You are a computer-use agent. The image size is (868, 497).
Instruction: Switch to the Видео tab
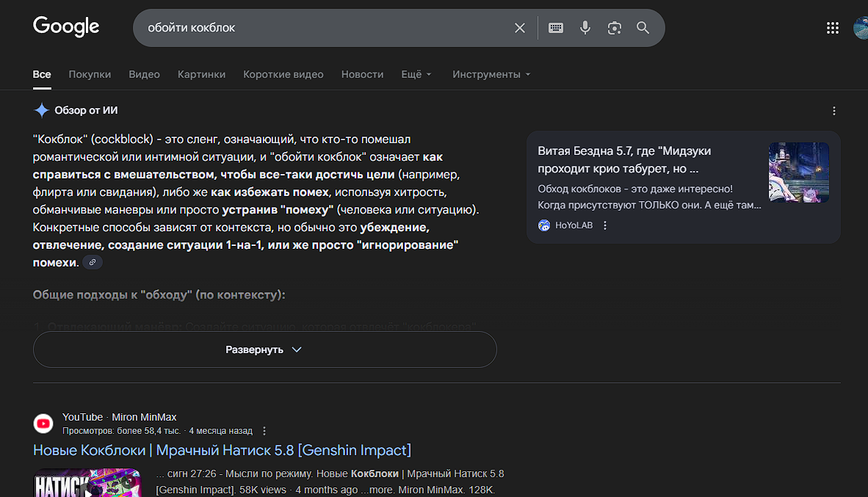pos(144,74)
